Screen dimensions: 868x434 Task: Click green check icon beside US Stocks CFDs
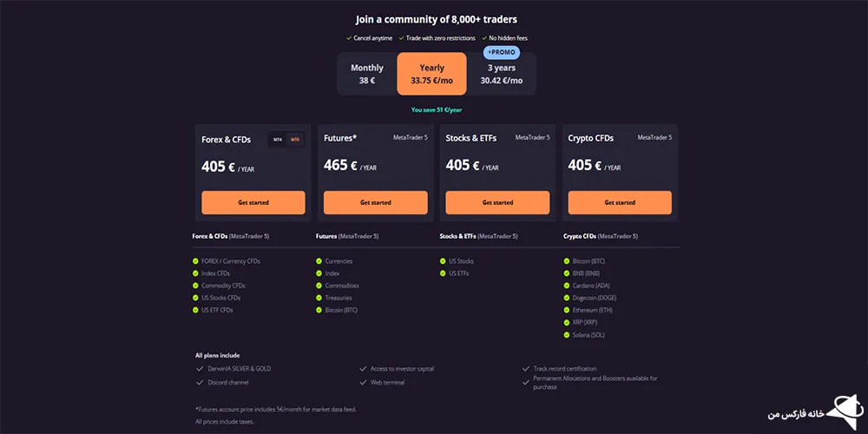pyautogui.click(x=195, y=298)
